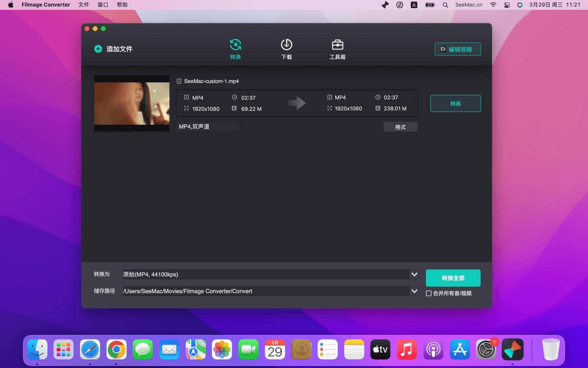Viewport: 588px width, 368px height.
Task: Click the green plus Add File icon
Action: click(x=98, y=49)
